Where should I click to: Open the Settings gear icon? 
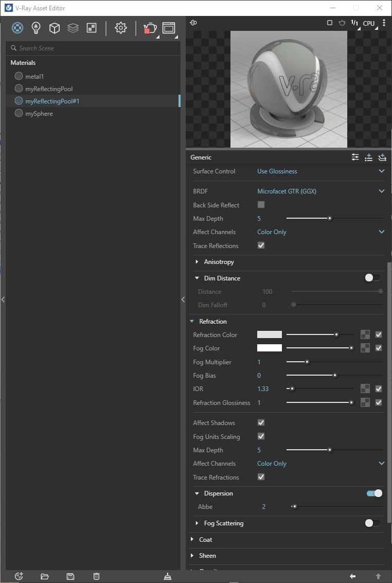point(121,28)
